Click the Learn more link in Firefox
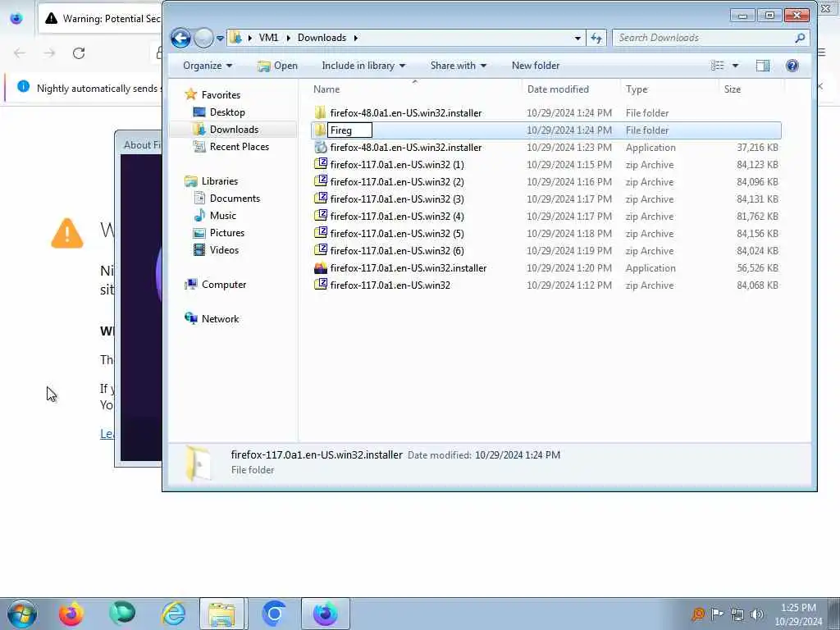The width and height of the screenshot is (840, 630). tap(107, 433)
